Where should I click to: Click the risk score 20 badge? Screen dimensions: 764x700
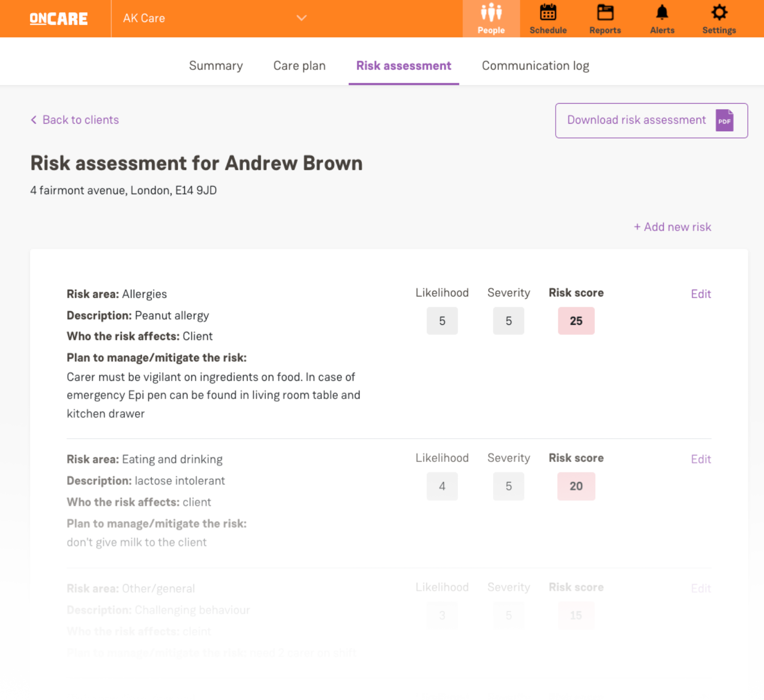point(576,486)
